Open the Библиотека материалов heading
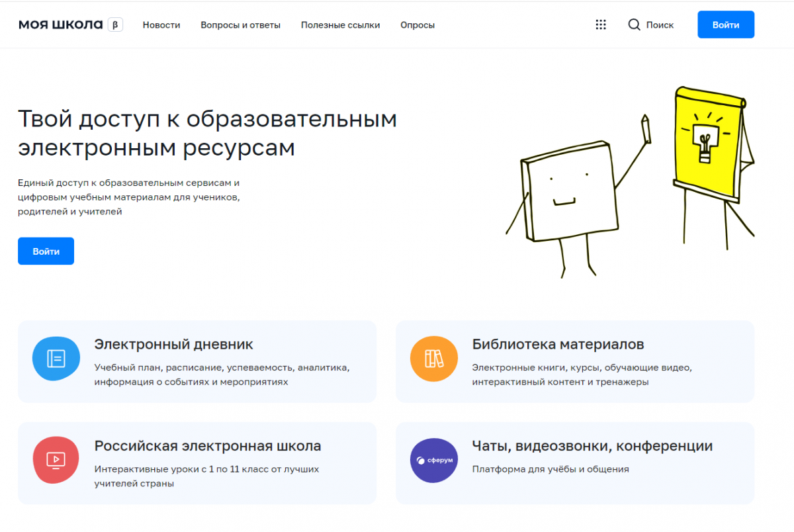Image resolution: width=794 pixels, height=532 pixels. pyautogui.click(x=558, y=344)
